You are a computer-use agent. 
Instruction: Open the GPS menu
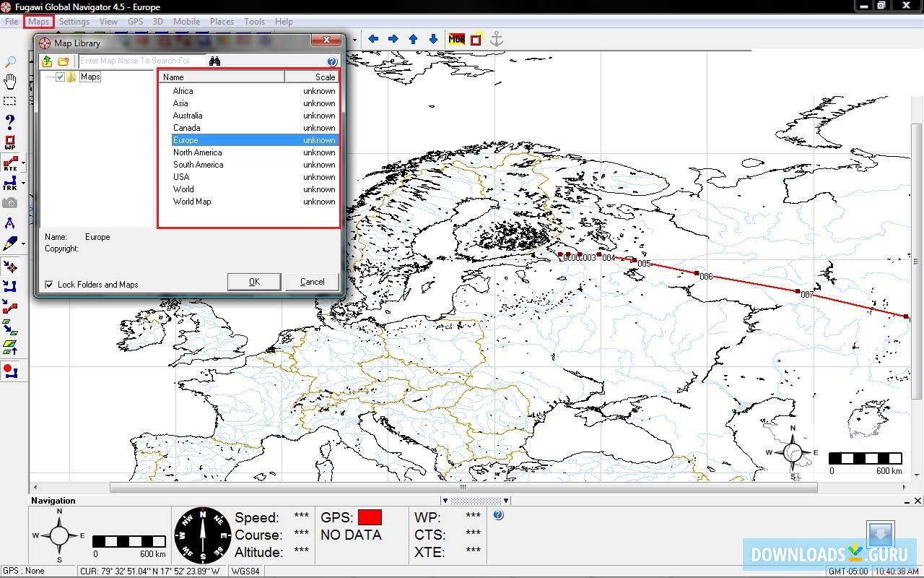tap(135, 22)
